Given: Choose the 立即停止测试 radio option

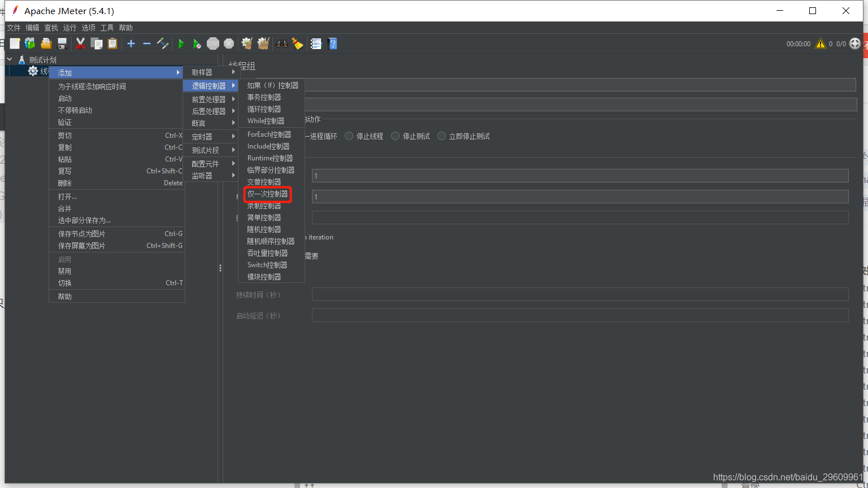Looking at the screenshot, I should click(441, 136).
